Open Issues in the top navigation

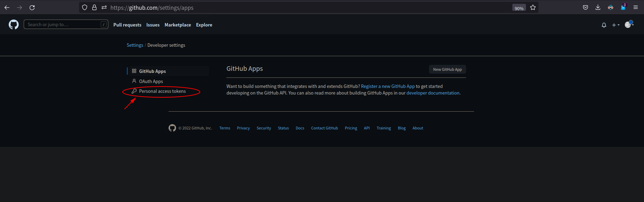coord(153,25)
